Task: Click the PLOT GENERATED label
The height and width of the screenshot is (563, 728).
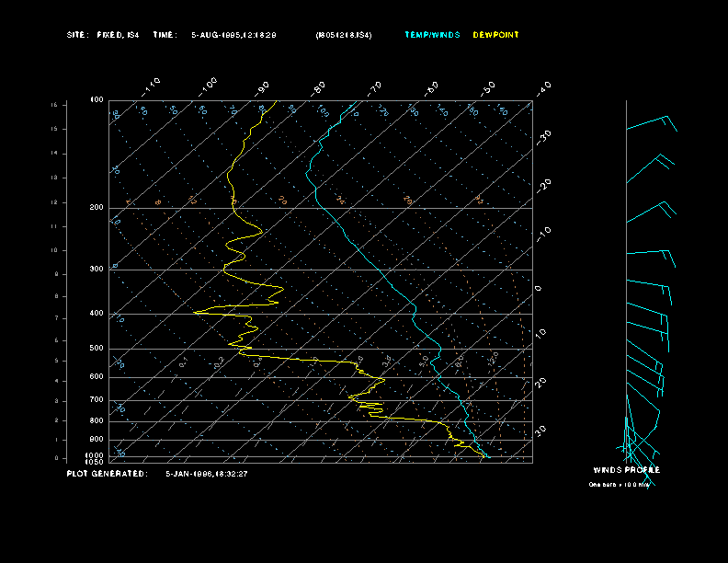Action: click(107, 474)
